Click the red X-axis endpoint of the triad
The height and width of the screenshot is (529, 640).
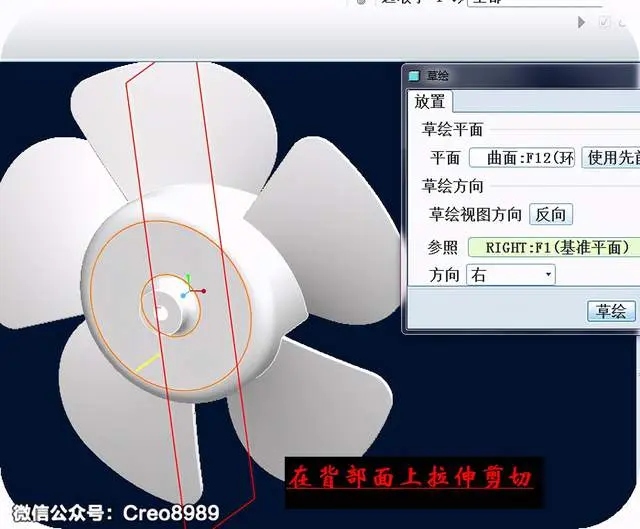203,291
